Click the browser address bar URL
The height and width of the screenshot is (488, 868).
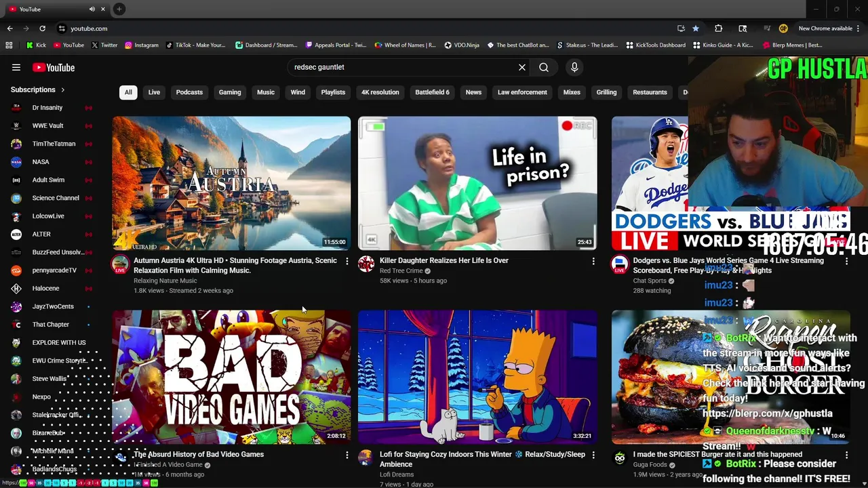pyautogui.click(x=89, y=28)
